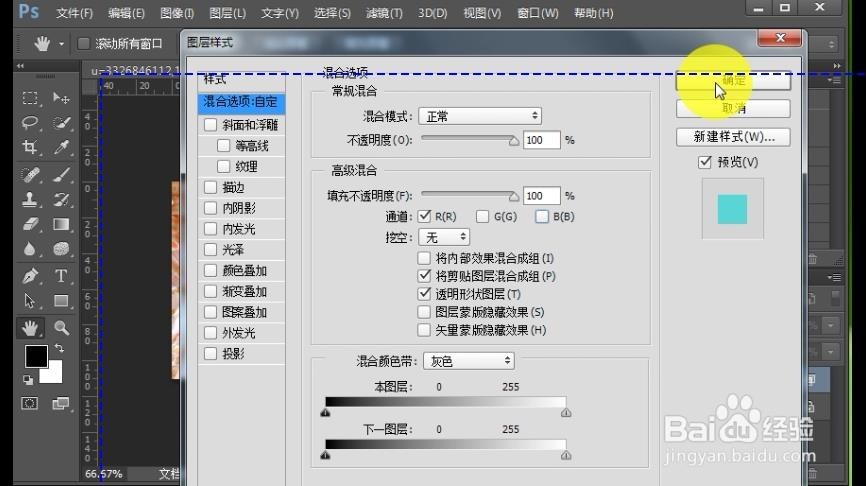Select the Zoom tool
866x486 pixels.
[61, 328]
